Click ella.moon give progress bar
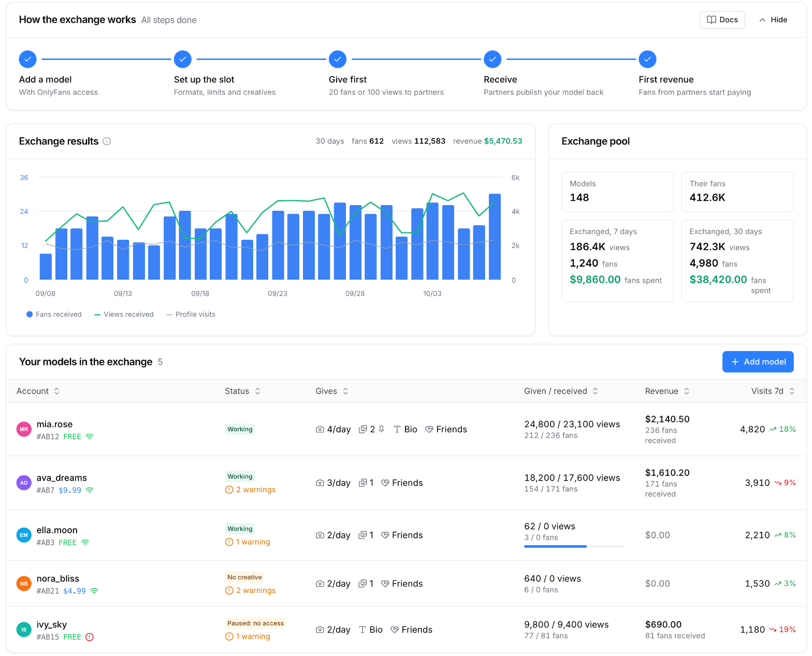This screenshot has height=656, width=812. tap(574, 547)
